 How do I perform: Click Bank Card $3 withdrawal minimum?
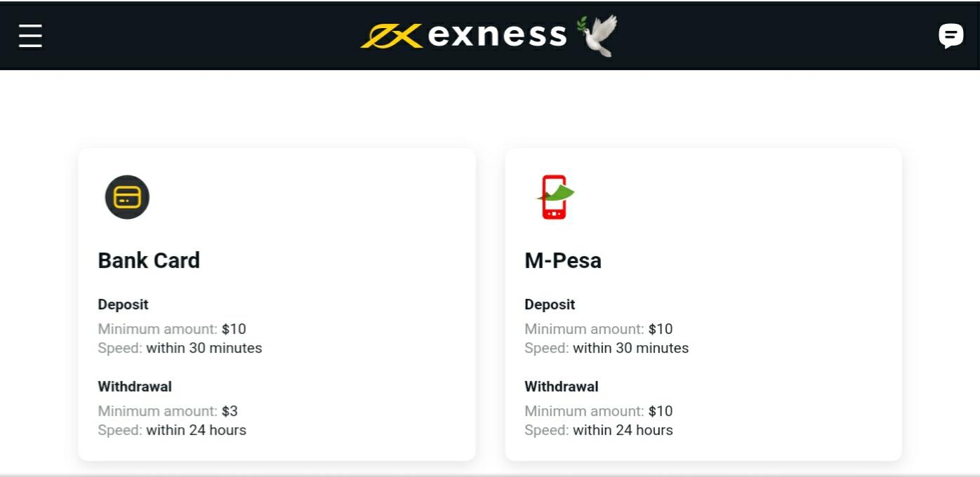(230, 411)
